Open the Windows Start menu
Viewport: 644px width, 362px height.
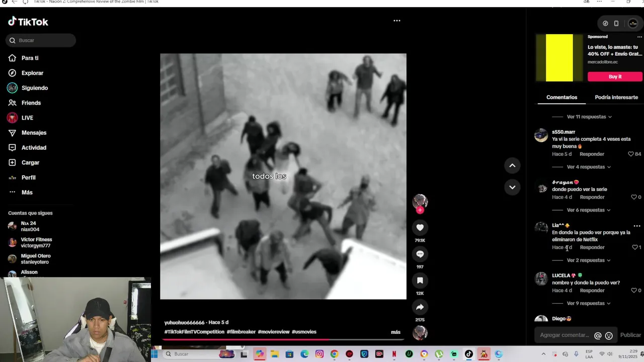click(154, 354)
